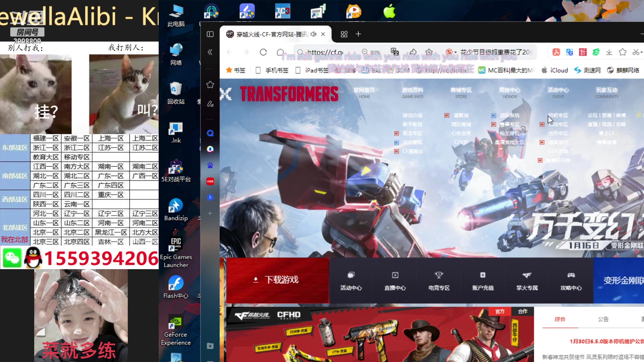Add a sidebar app with plus icon

210,213
